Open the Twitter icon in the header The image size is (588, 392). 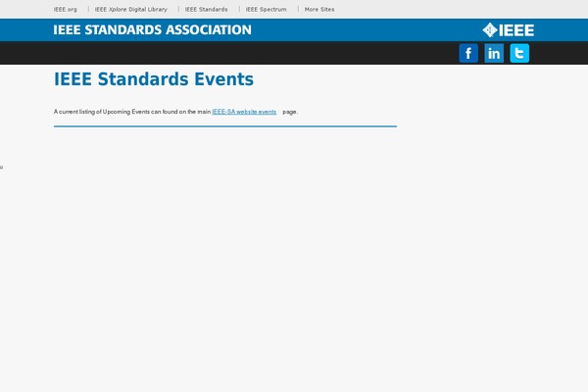519,53
